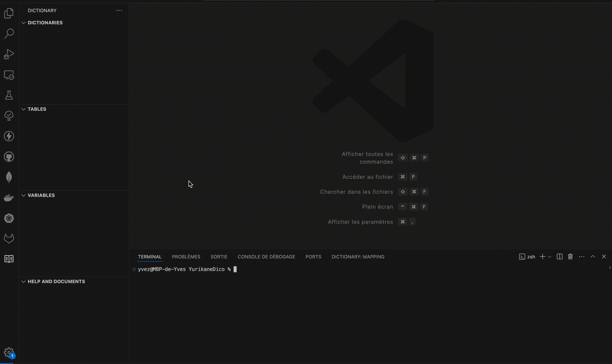
Task: Click 'Afficher toutes les commandes' text
Action: tap(367, 158)
